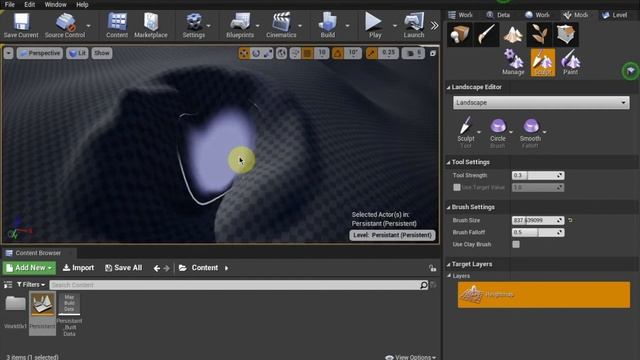Switch to the Level tab
The image size is (640, 360).
(x=615, y=15)
